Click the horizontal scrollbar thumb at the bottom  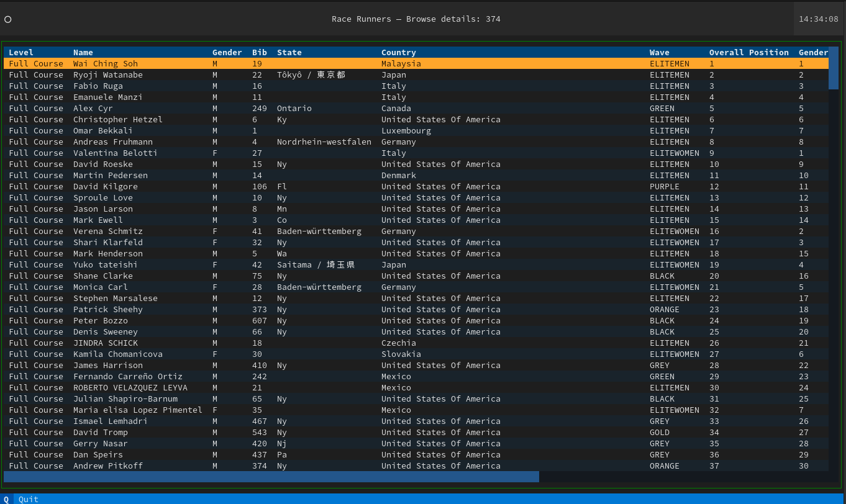[271, 477]
